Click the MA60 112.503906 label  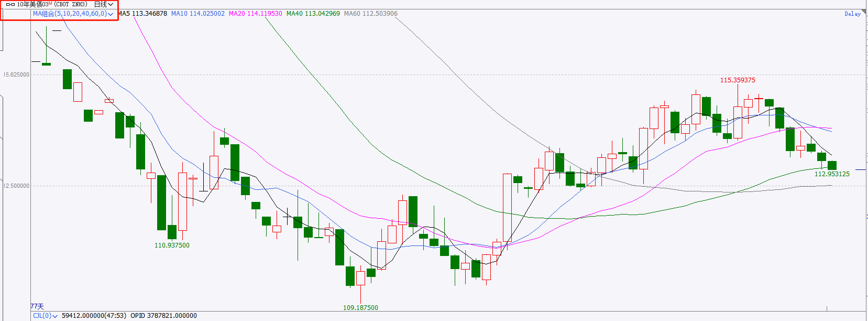(371, 14)
